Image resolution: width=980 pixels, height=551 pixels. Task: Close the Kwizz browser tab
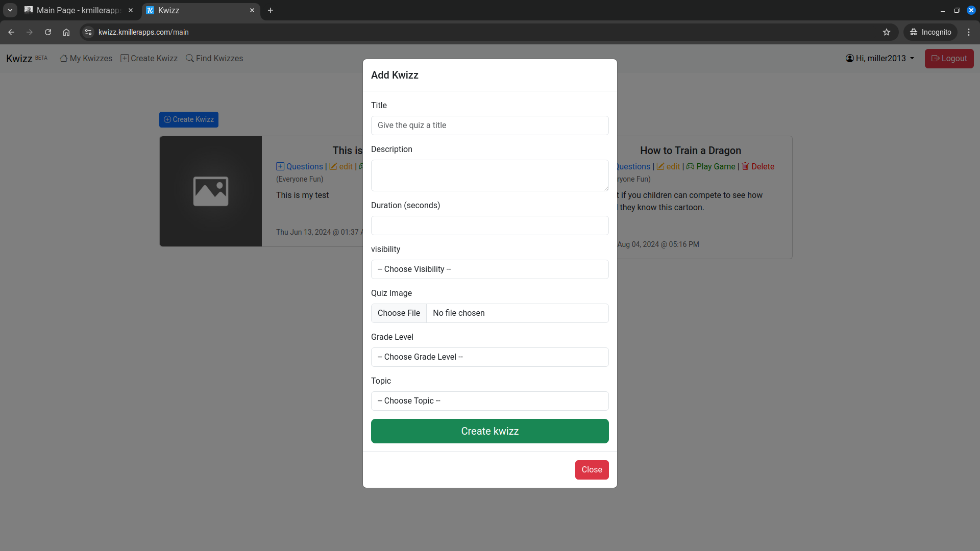click(x=252, y=10)
